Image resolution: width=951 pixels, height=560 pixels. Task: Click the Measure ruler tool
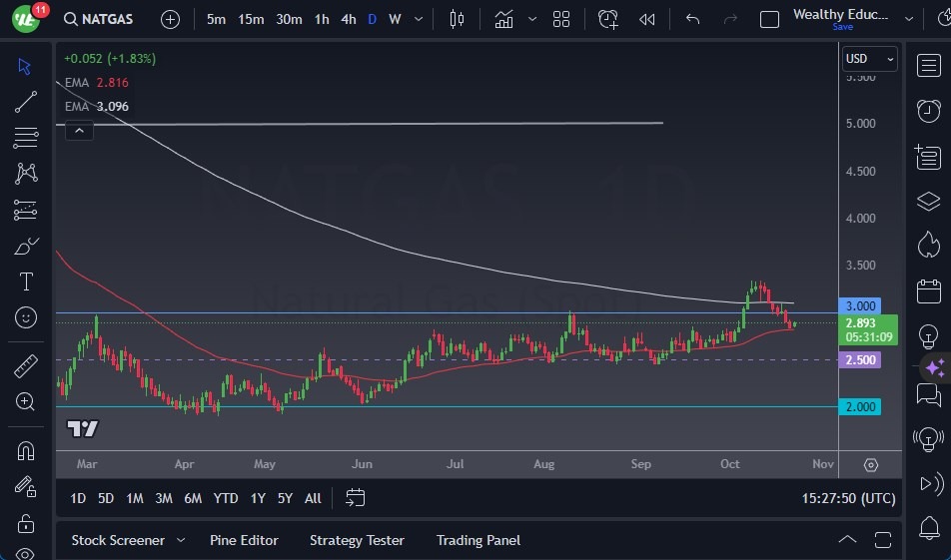26,366
